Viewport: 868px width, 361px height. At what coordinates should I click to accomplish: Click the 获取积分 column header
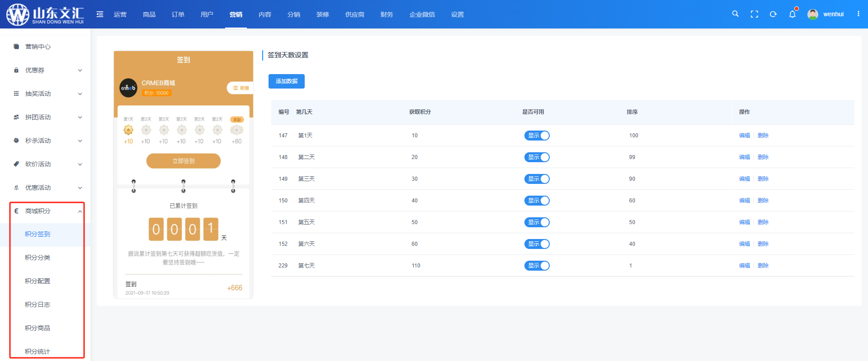coord(420,112)
